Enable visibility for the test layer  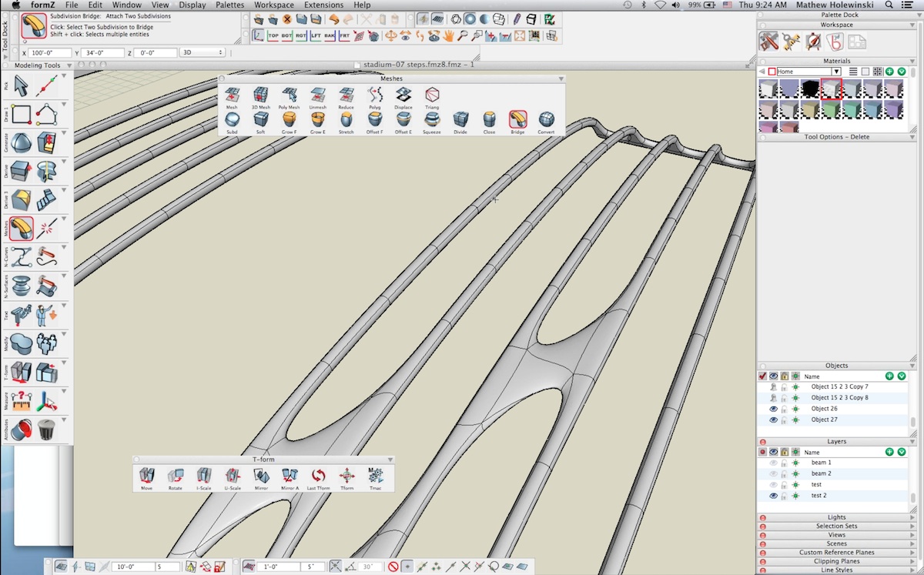[773, 484]
